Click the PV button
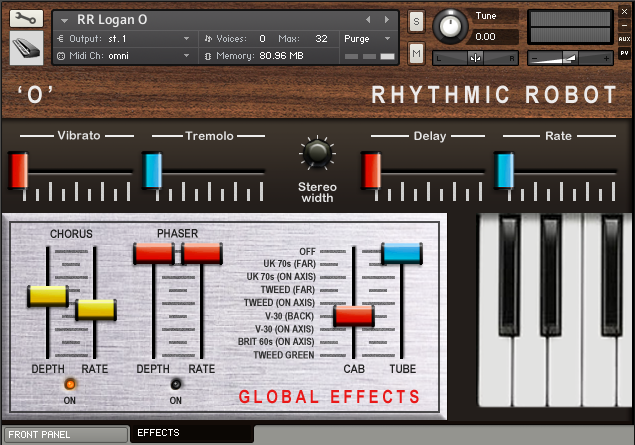 (x=624, y=53)
